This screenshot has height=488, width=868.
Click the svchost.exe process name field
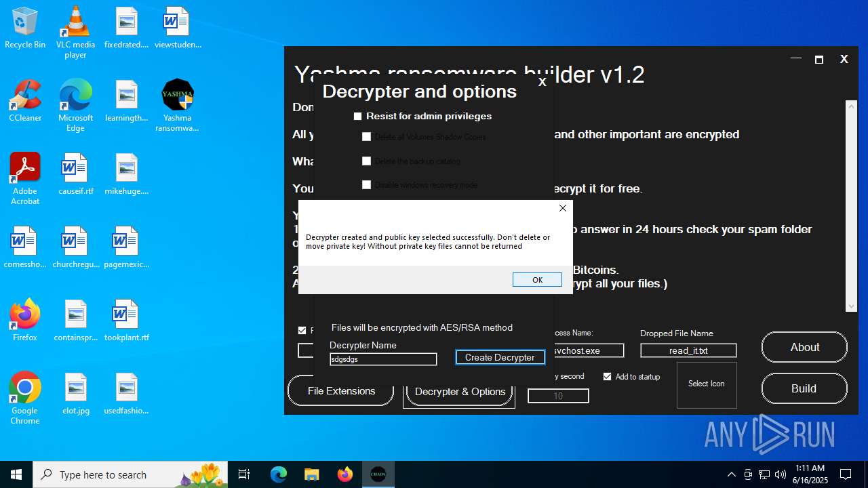click(589, 350)
